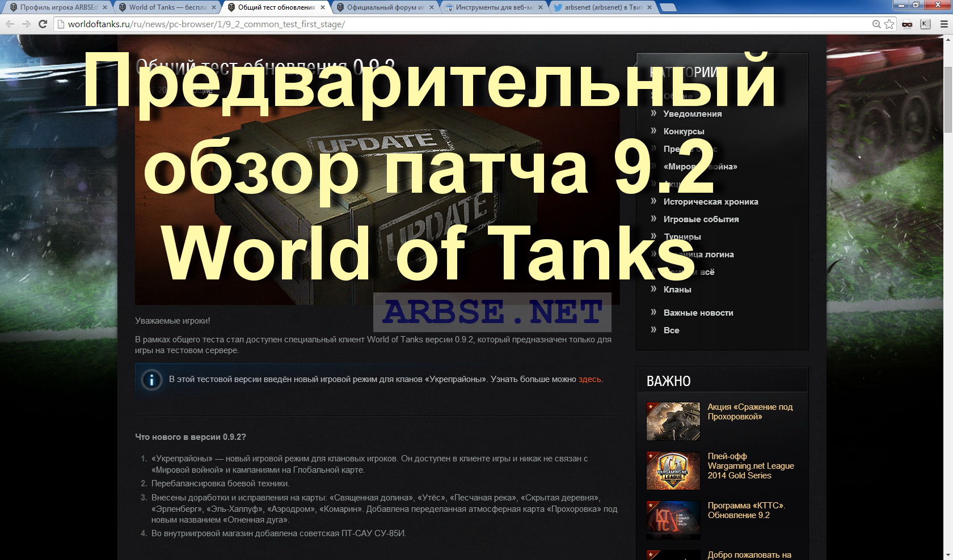Image resolution: width=953 pixels, height=560 pixels.
Task: Go forward with the browser forward arrow
Action: pyautogui.click(x=26, y=24)
